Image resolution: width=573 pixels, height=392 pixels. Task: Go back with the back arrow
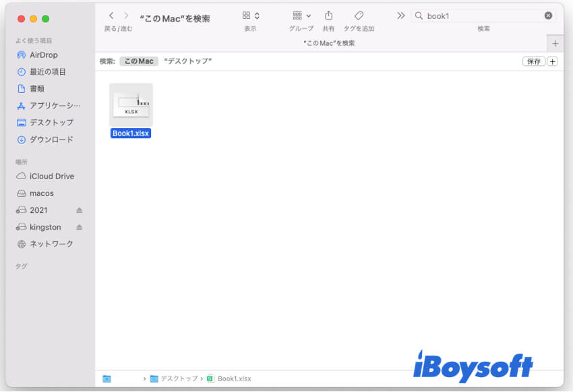coord(111,15)
